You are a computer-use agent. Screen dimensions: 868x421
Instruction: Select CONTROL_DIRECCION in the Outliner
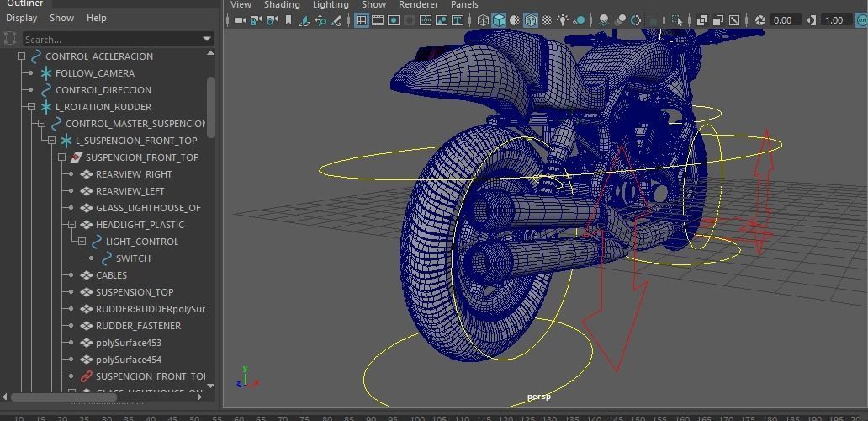pyautogui.click(x=103, y=90)
